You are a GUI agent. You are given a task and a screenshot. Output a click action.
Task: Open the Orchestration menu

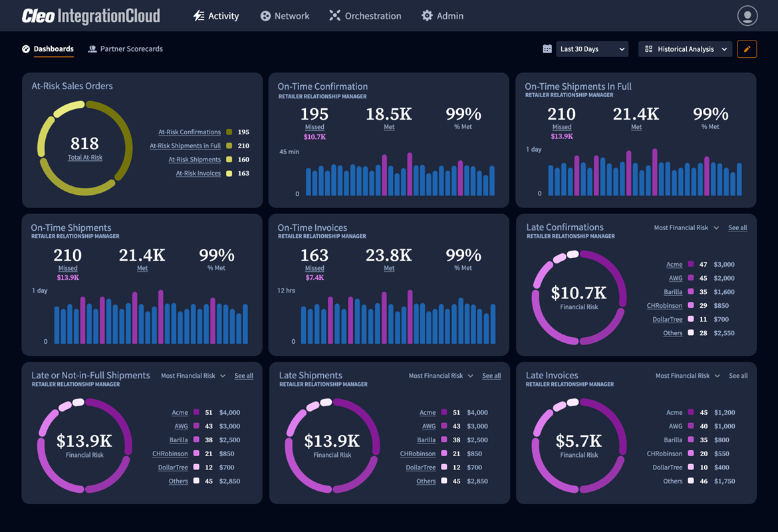click(365, 16)
